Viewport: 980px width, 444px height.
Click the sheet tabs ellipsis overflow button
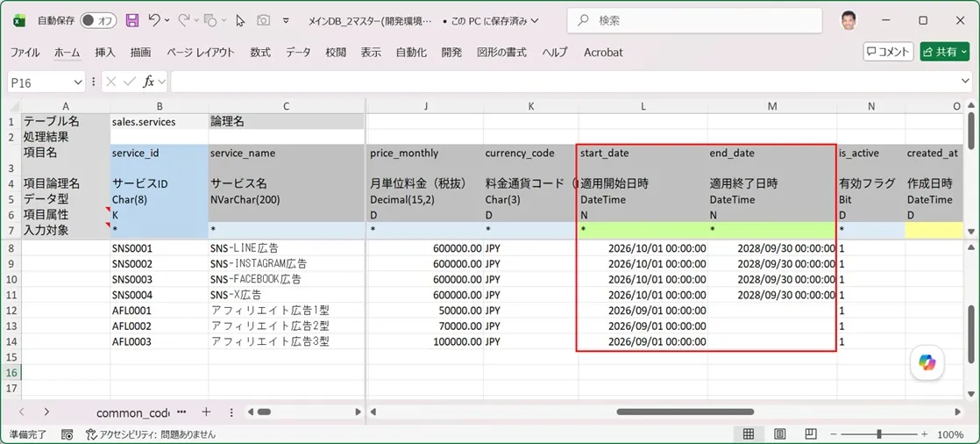coord(181,412)
